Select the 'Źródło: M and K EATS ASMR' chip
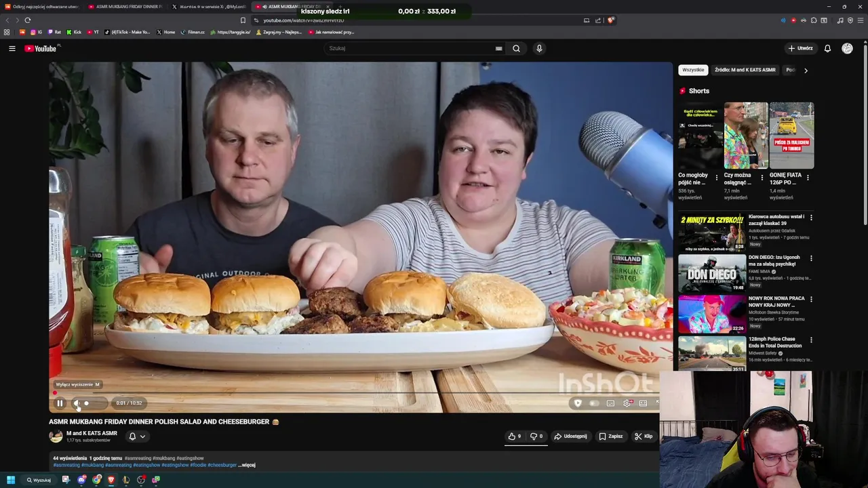This screenshot has width=868, height=488. tap(745, 70)
